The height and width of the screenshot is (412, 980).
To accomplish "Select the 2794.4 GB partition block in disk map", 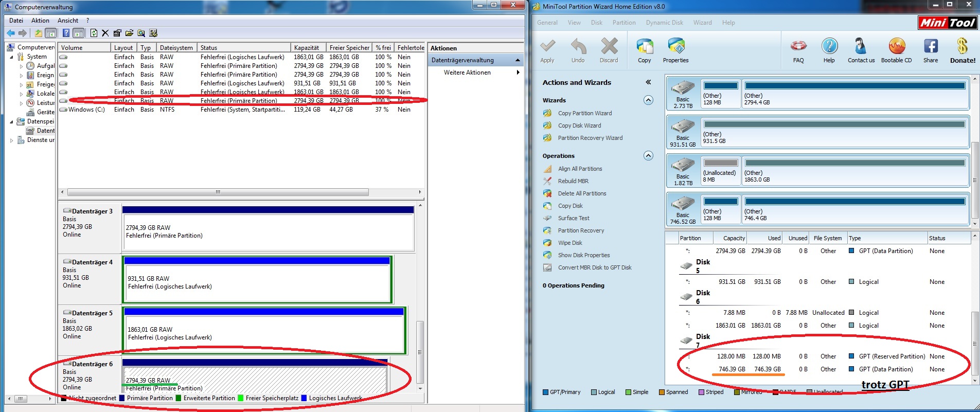I will 855,93.
